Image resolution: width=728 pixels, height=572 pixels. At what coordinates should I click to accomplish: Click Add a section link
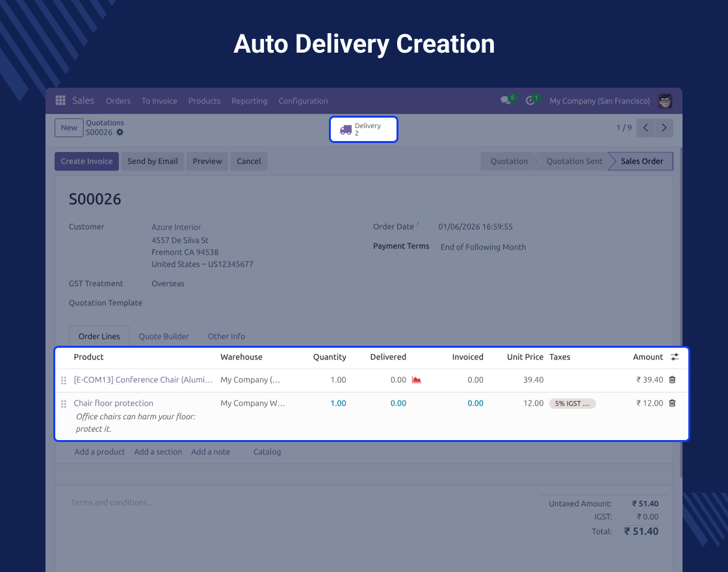[158, 452]
